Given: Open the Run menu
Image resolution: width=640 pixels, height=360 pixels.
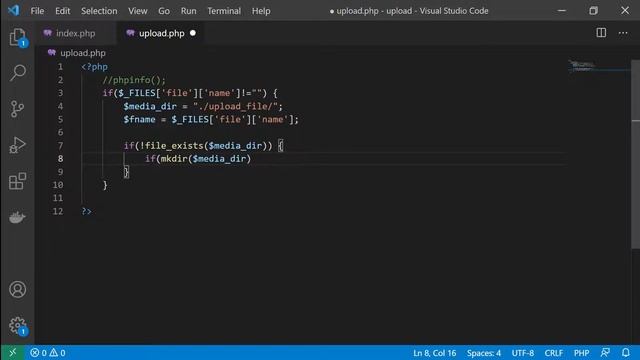Looking at the screenshot, I should point(188,11).
